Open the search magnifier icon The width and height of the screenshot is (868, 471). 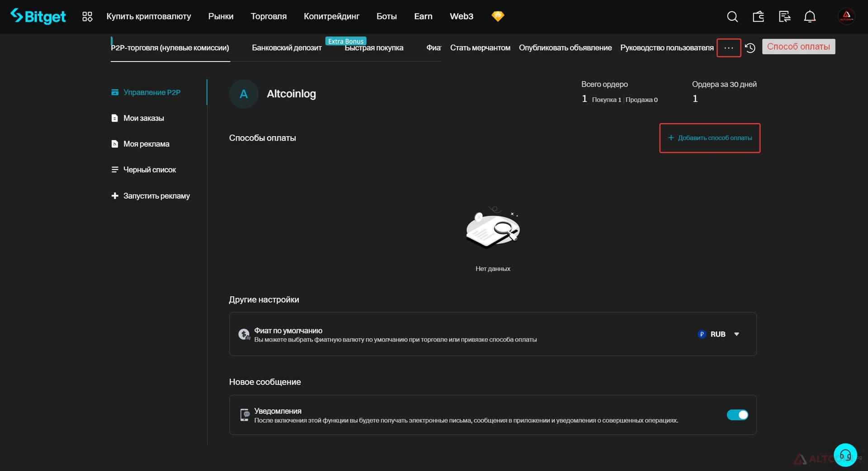tap(732, 17)
